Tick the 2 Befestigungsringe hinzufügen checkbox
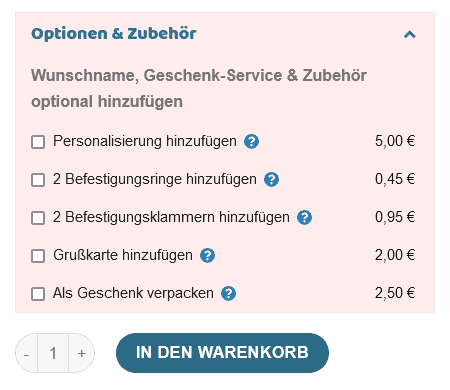Screen dimensions: 450x390 click(x=38, y=180)
